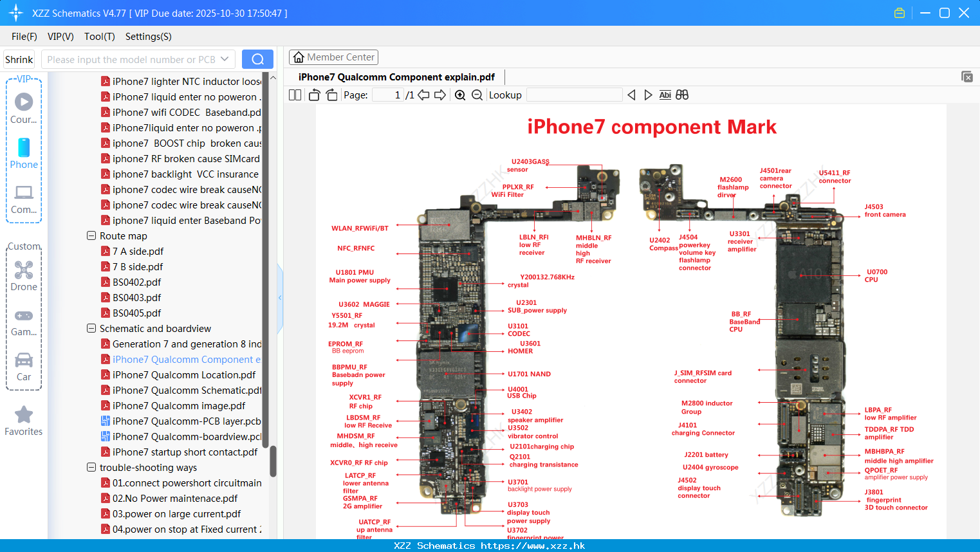
Task: Click the file tree vertical scrollbar
Action: (273, 461)
